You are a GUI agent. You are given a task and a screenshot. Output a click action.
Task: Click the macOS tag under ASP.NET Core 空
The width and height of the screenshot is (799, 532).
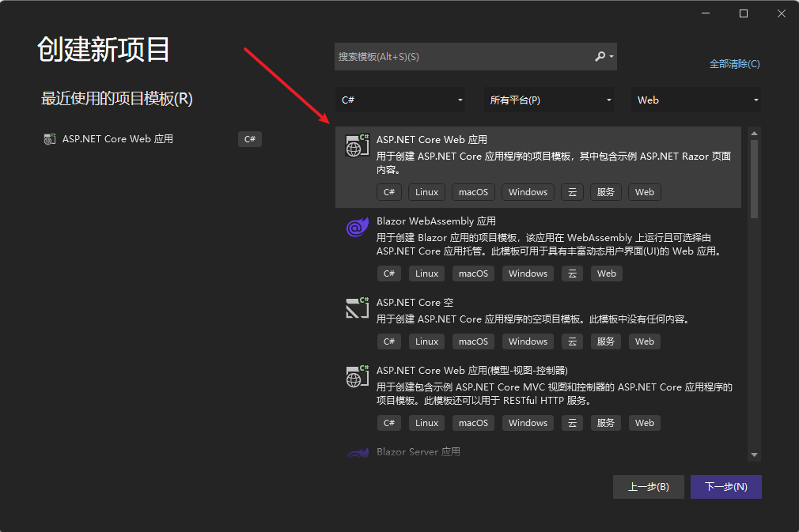coord(473,341)
